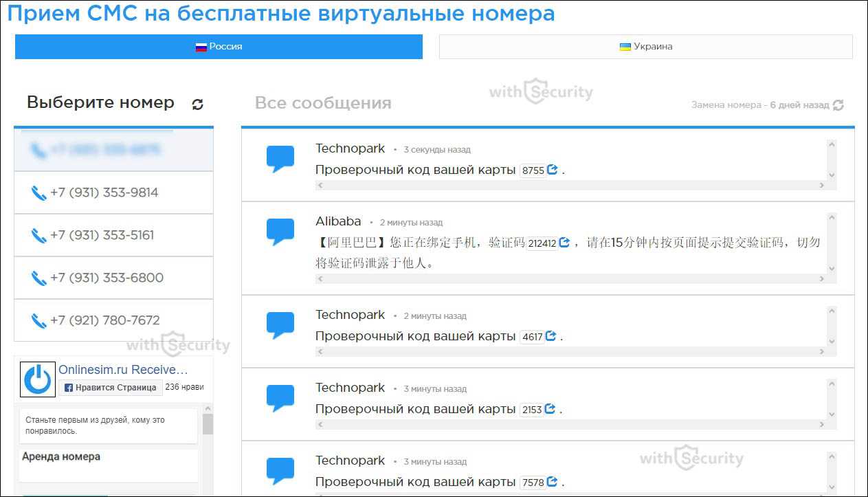Click phone icon of +7 (931) 353-6800

pos(38,278)
